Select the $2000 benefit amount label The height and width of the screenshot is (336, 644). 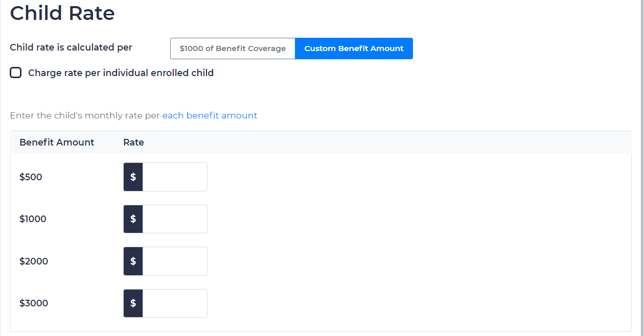pos(34,261)
